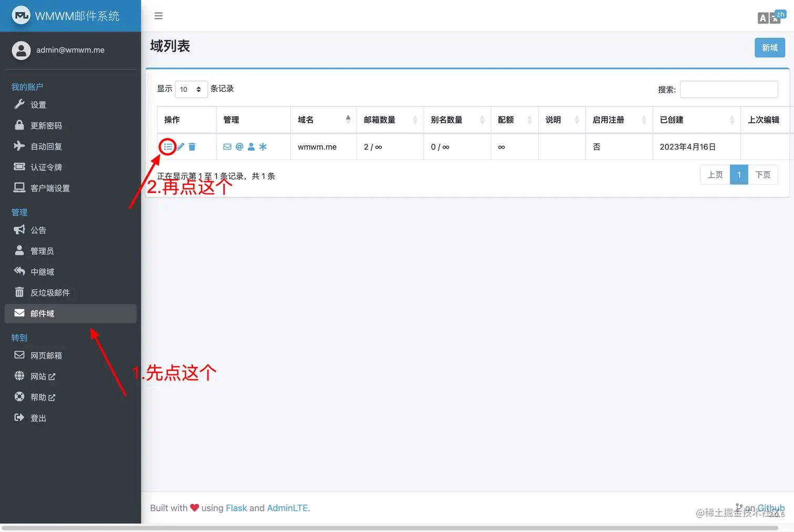The height and width of the screenshot is (532, 794).
Task: Sort table by 别名数量 column
Action: click(x=457, y=120)
